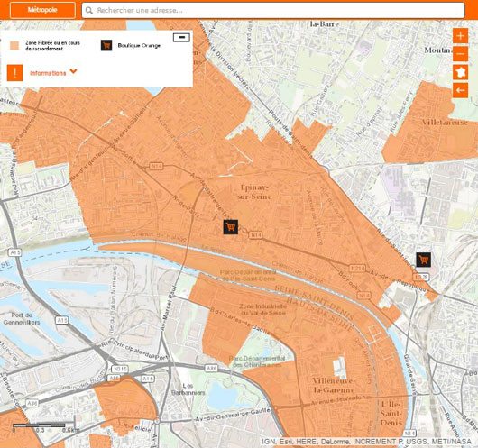478x448 pixels.
Task: Click the Zone Fibrée legend color swatch
Action: [x=14, y=45]
